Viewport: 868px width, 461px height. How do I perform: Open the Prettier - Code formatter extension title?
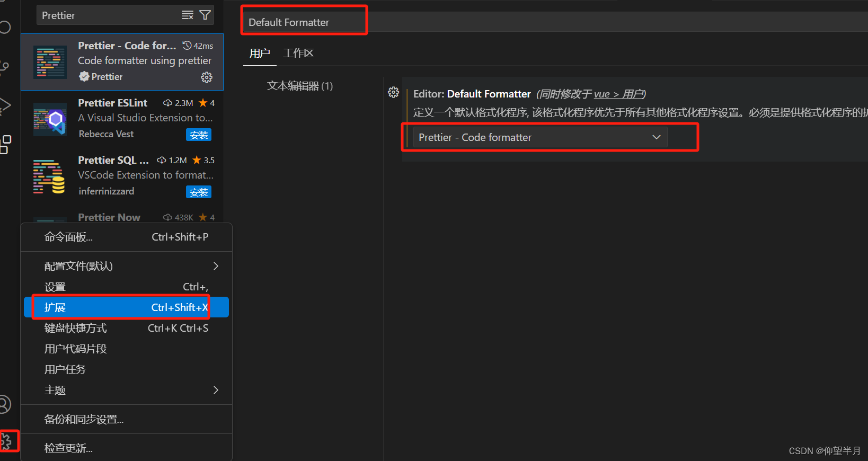pos(127,46)
